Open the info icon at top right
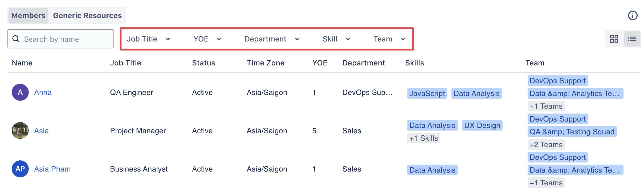 click(x=633, y=15)
